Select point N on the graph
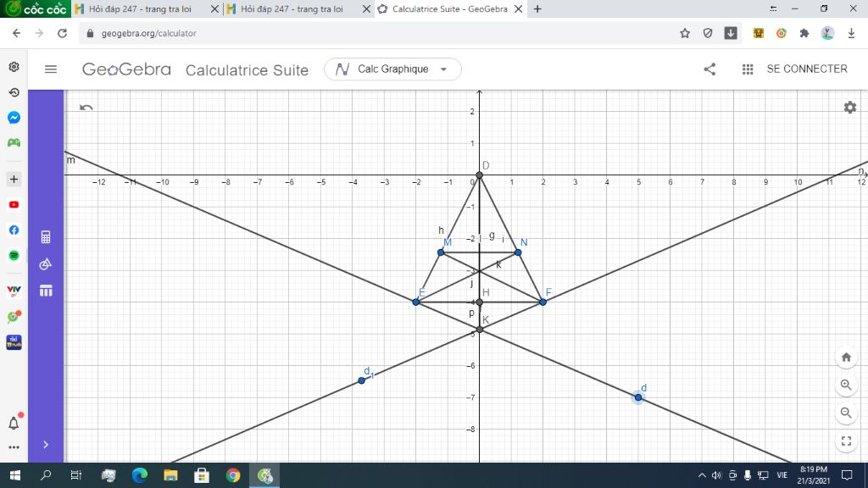The image size is (868, 488). point(518,252)
